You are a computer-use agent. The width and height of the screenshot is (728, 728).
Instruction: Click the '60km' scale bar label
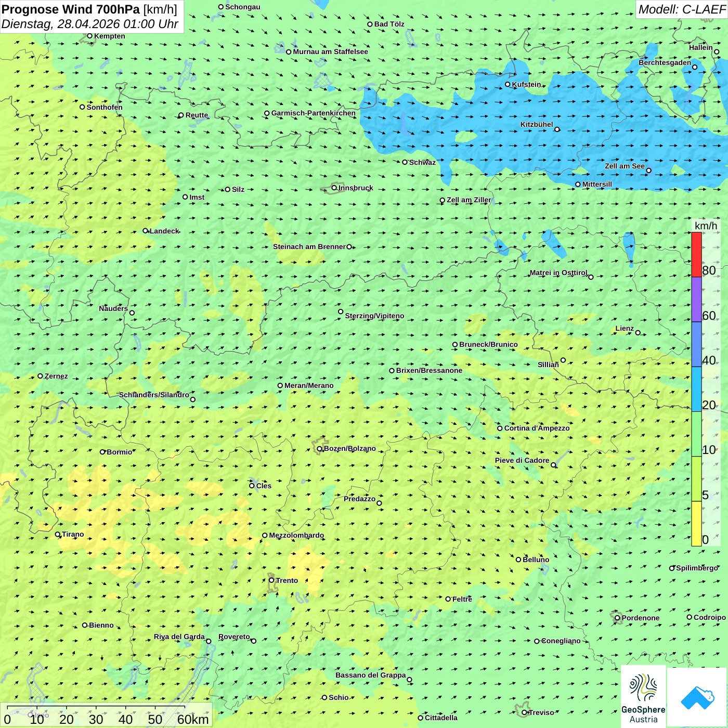point(193,719)
